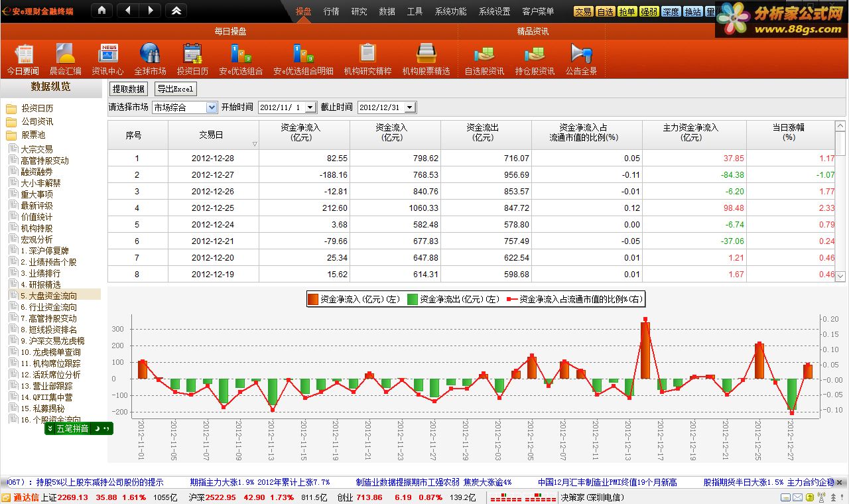Toggle the red line ratio legend marker
This screenshot has height=504, width=849.
(x=511, y=299)
